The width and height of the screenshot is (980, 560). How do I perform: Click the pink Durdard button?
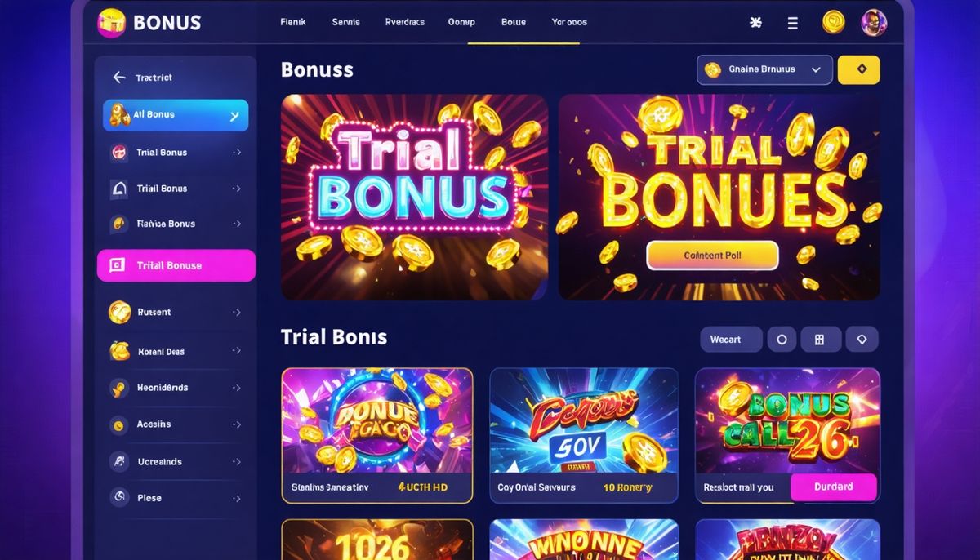coord(834,487)
